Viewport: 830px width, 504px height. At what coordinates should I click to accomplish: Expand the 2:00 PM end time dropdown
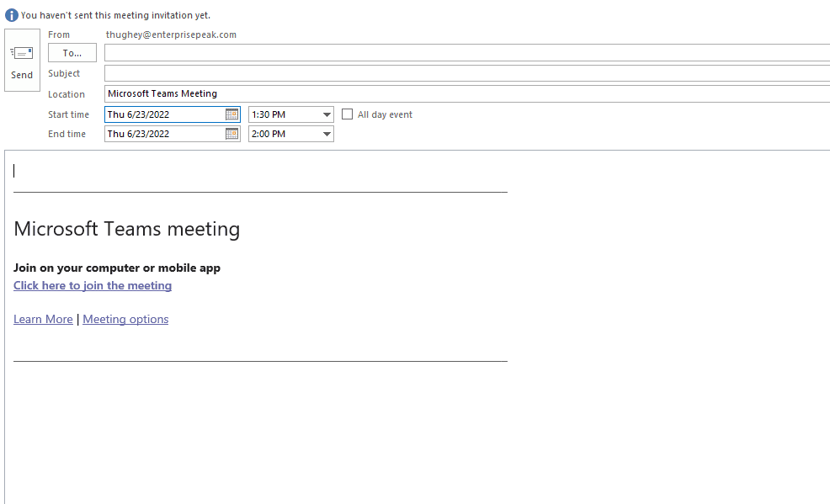pos(327,134)
